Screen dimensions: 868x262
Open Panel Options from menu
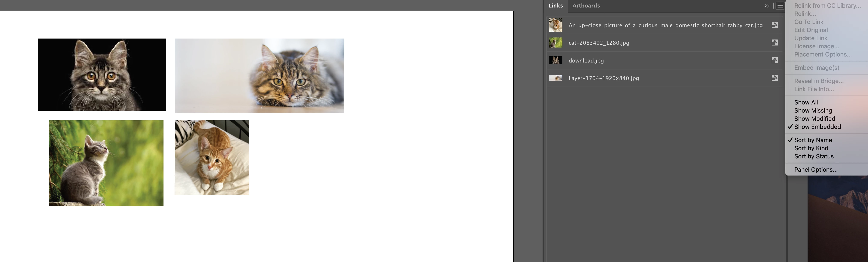click(x=815, y=170)
